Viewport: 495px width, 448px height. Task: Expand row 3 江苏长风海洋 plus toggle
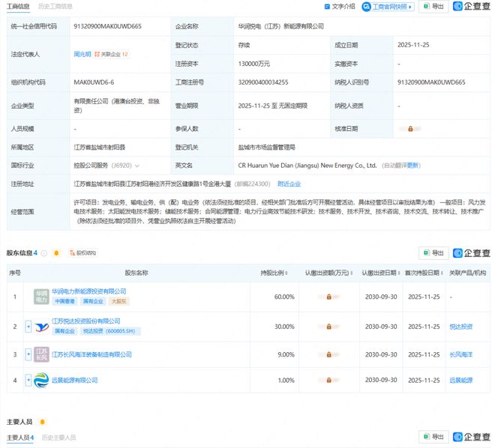pos(28,354)
